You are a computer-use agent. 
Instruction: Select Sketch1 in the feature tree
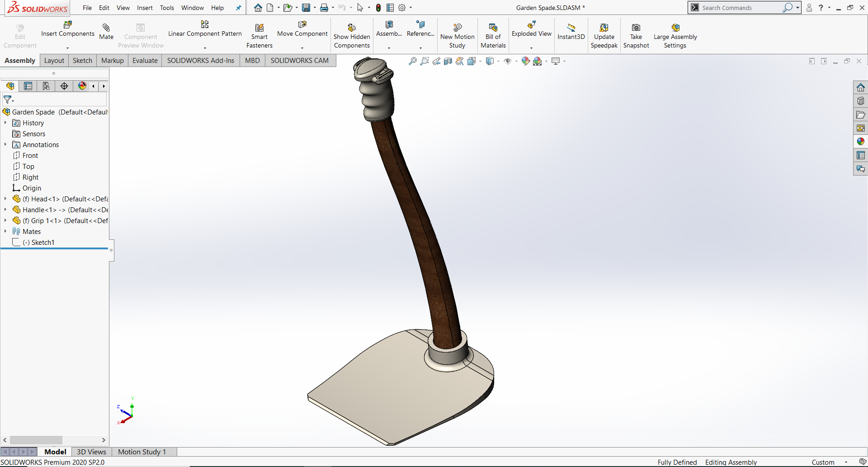pyautogui.click(x=33, y=242)
